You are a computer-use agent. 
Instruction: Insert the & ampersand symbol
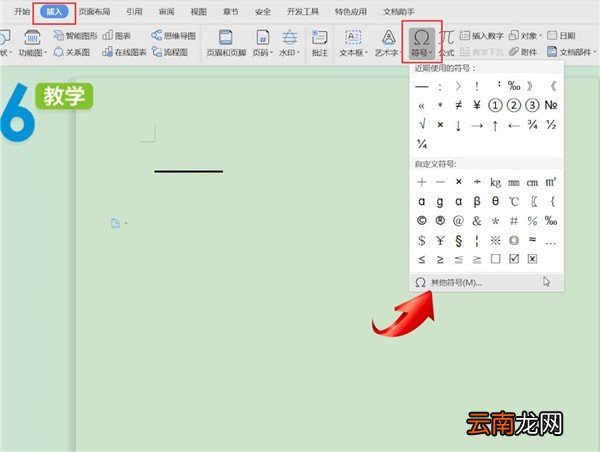pyautogui.click(x=477, y=220)
